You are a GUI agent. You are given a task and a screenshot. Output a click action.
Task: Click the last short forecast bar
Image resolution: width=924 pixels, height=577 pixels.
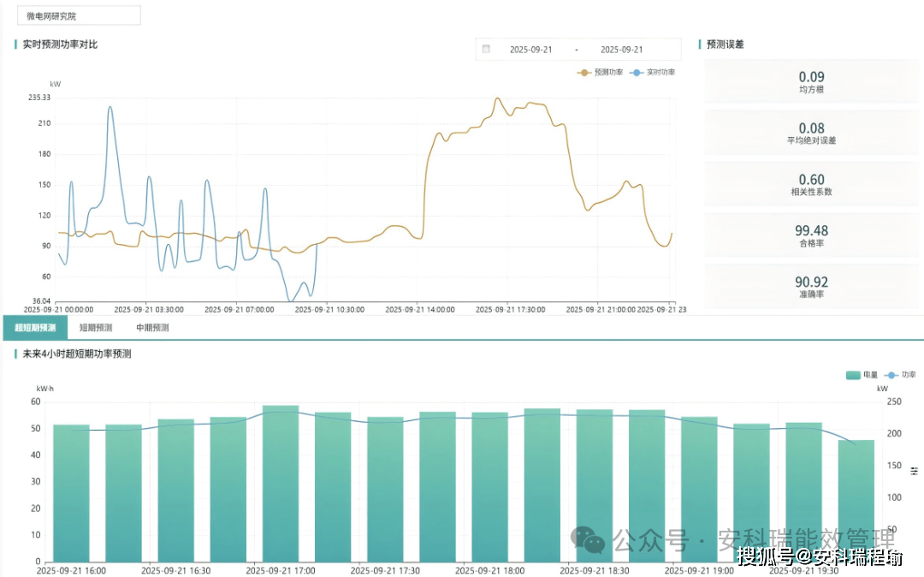pos(856,501)
